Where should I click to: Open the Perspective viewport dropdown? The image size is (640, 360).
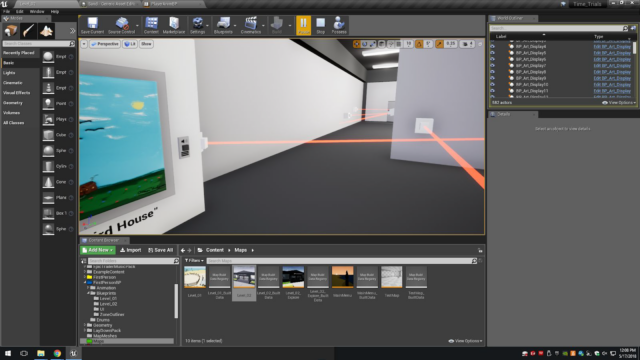point(105,44)
